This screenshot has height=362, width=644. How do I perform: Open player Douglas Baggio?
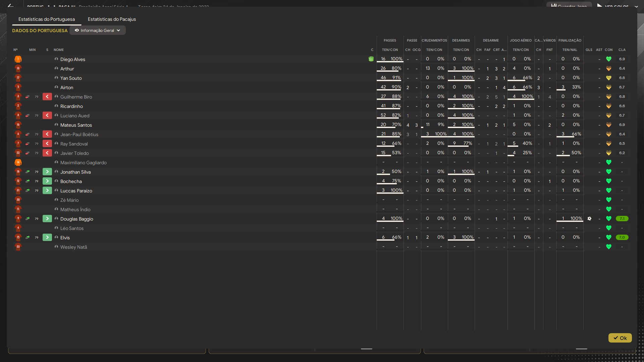pos(77,219)
